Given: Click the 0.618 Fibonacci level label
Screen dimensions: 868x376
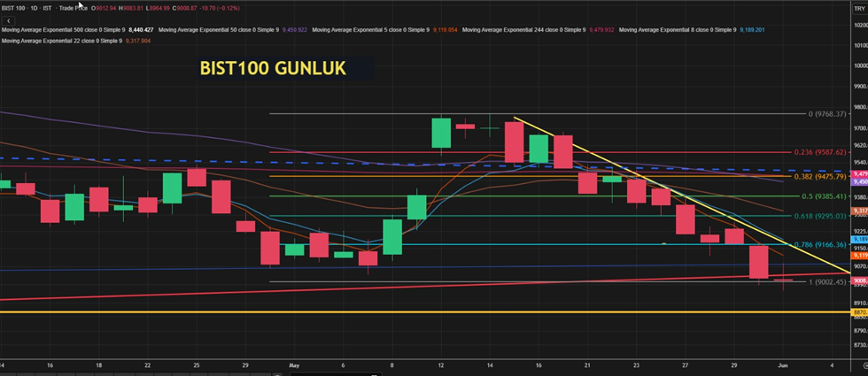Looking at the screenshot, I should 821,216.
